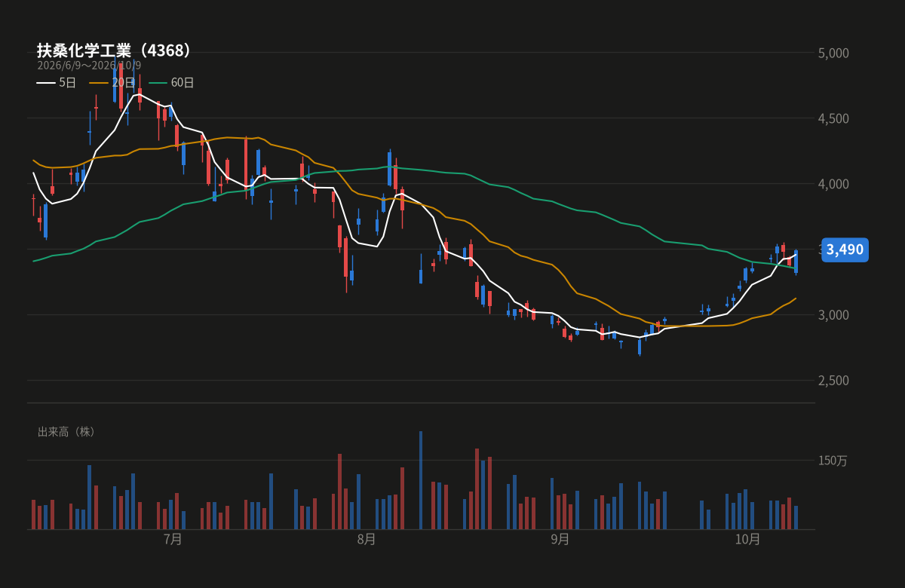Click the 8月 month label
Viewport: 905px width, 588px height.
(367, 539)
